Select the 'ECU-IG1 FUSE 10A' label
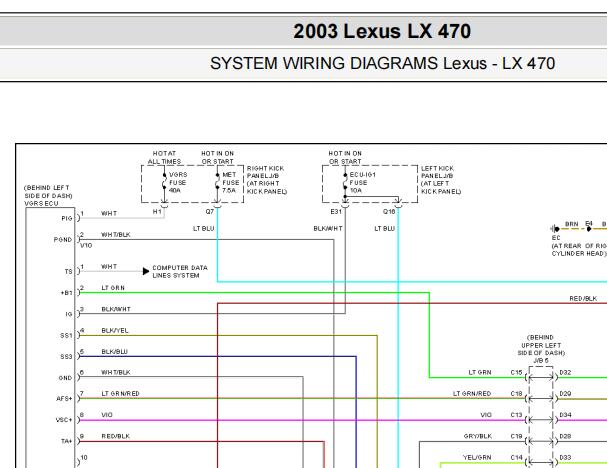 (x=363, y=182)
